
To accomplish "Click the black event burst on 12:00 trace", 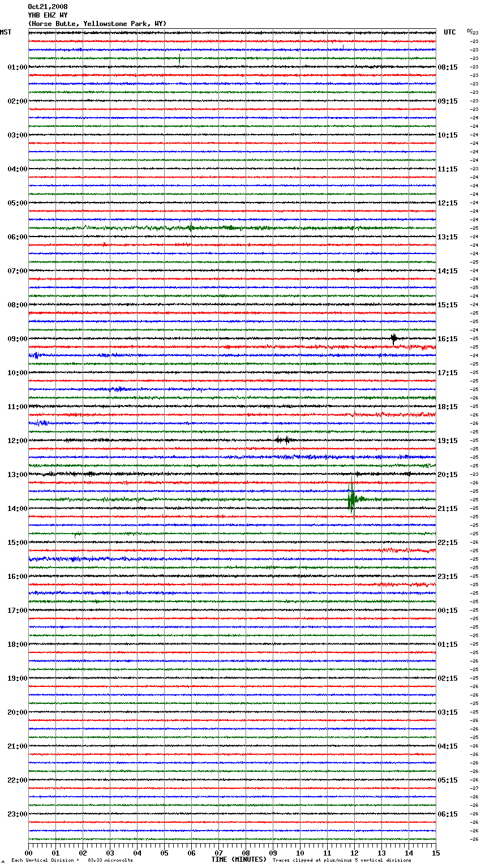I will coord(283,440).
